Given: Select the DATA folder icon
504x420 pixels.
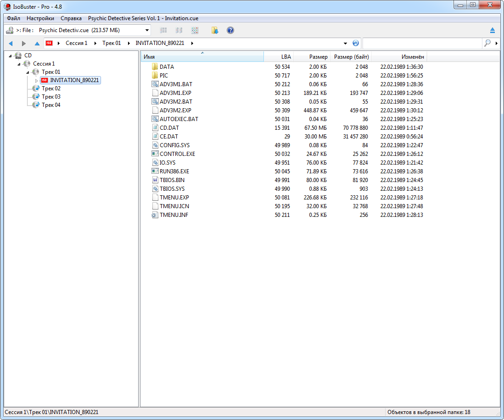Looking at the screenshot, I should coord(155,66).
